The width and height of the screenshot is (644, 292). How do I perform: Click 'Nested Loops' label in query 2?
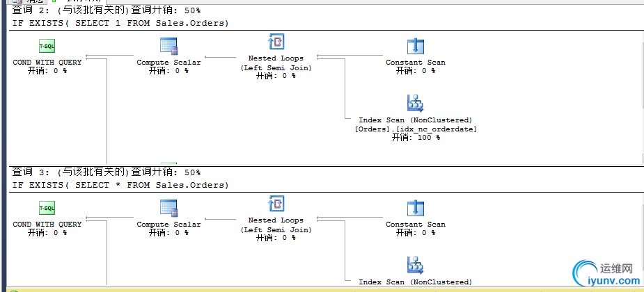(276, 58)
